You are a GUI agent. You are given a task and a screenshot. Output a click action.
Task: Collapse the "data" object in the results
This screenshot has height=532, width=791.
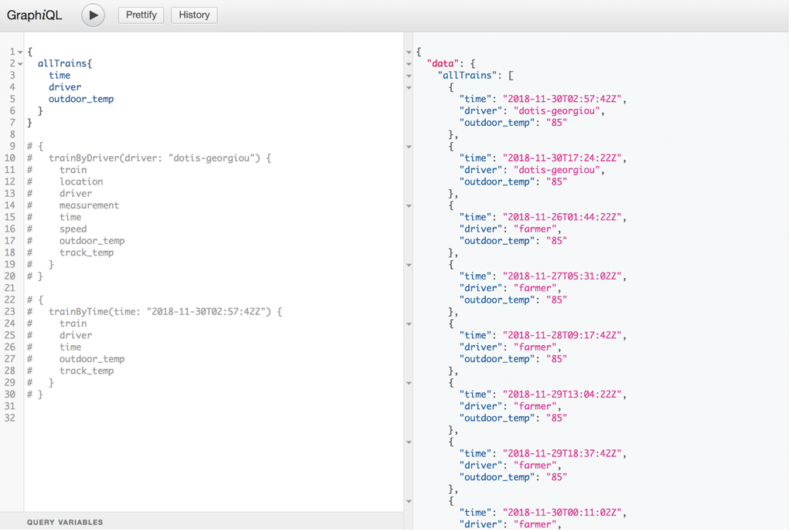(409, 64)
